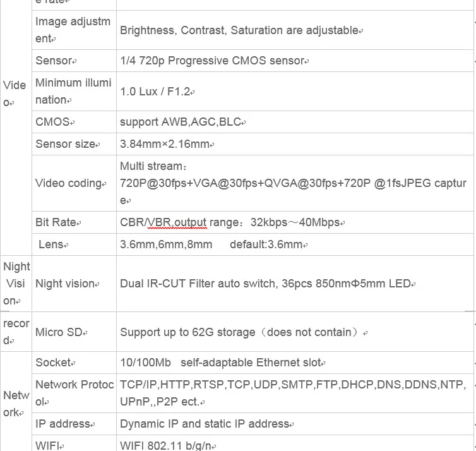Place cursor in '1.0 Lux / F1.2' cell
Screen dimensions: 476x451
pos(295,92)
